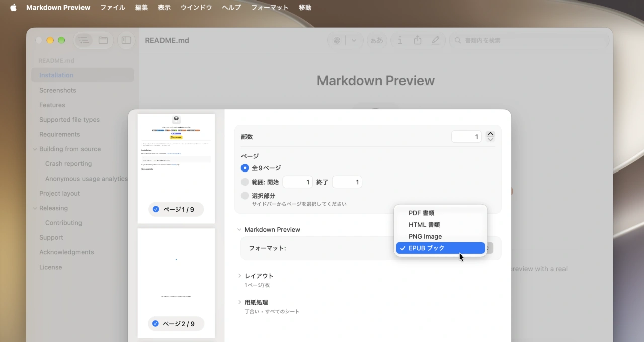
Task: Expand the 用紙処理 section
Action: (x=239, y=302)
